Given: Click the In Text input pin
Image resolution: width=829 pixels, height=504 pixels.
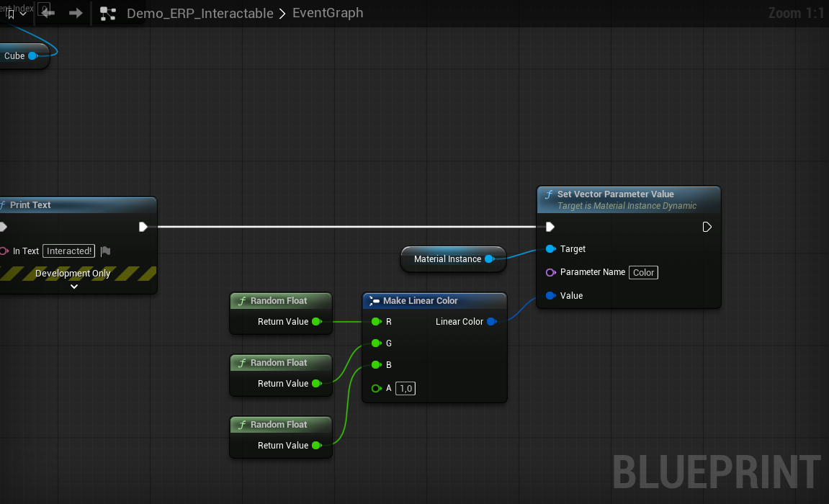Looking at the screenshot, I should click(4, 251).
